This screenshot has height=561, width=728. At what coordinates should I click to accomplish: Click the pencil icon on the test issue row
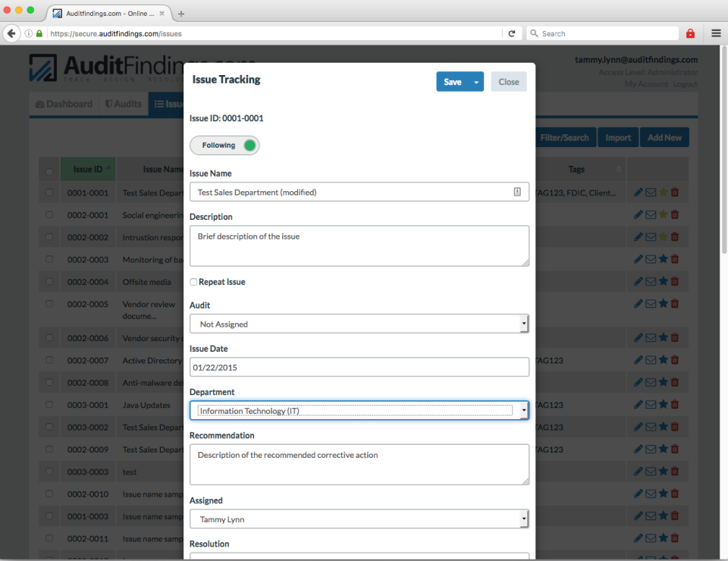tap(638, 471)
